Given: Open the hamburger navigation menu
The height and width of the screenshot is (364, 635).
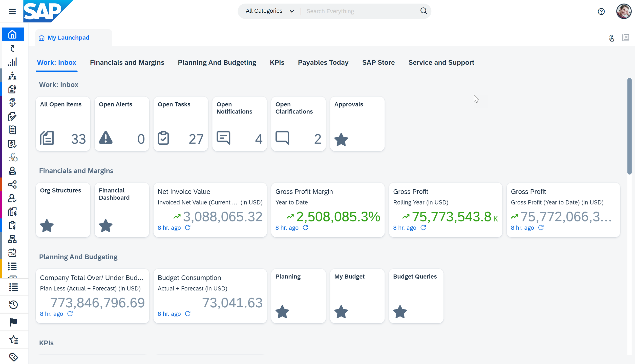Looking at the screenshot, I should pos(12,11).
